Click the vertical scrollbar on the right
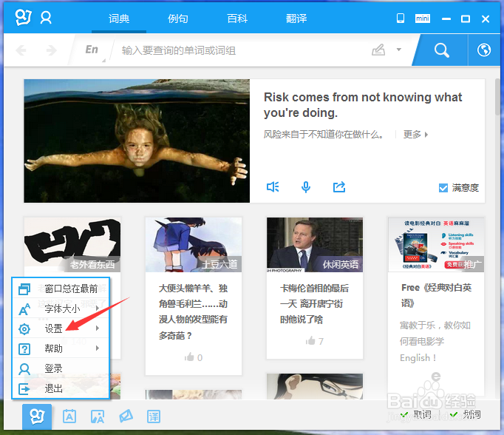Image resolution: width=504 pixels, height=435 pixels. (497, 96)
